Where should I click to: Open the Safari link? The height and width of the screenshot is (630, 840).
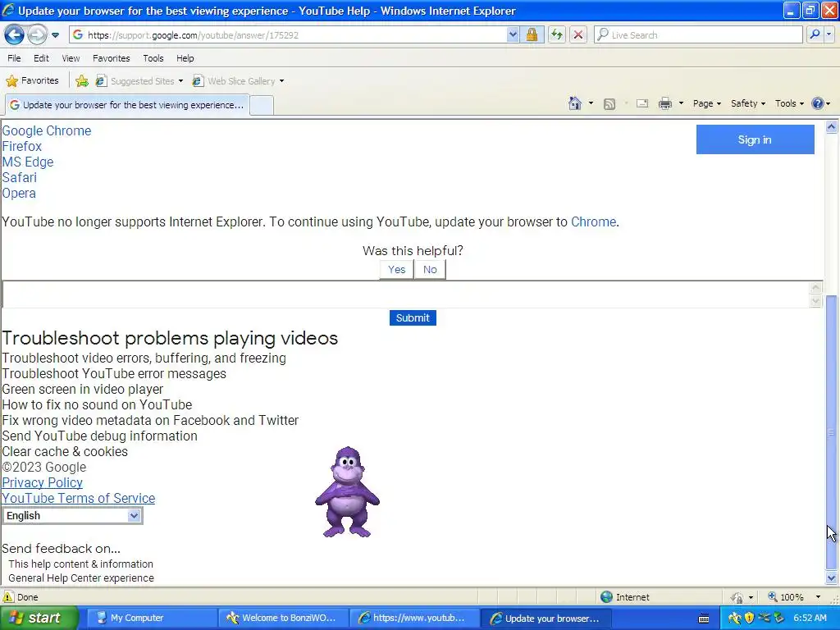click(20, 177)
